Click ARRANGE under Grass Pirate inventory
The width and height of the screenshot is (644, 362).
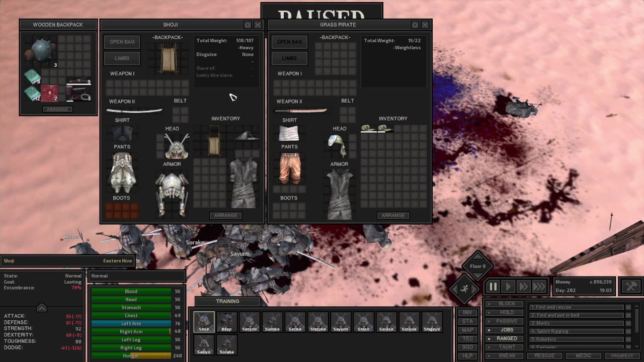[393, 215]
